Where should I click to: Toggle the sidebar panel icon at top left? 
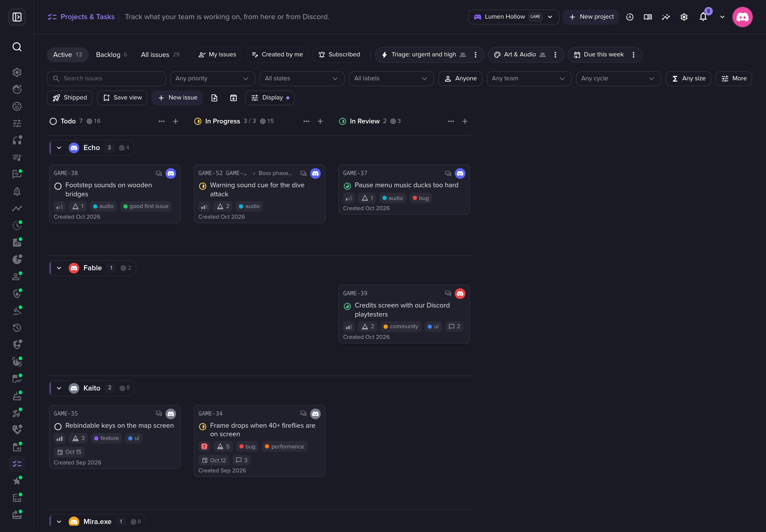tap(17, 17)
